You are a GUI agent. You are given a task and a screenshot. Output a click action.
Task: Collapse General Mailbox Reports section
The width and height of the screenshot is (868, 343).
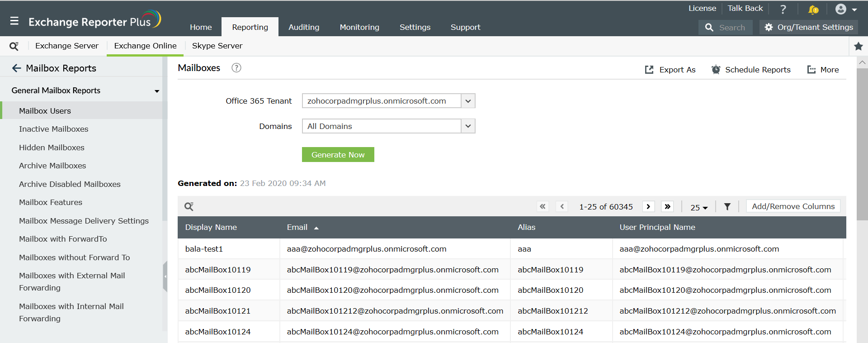[x=157, y=91]
